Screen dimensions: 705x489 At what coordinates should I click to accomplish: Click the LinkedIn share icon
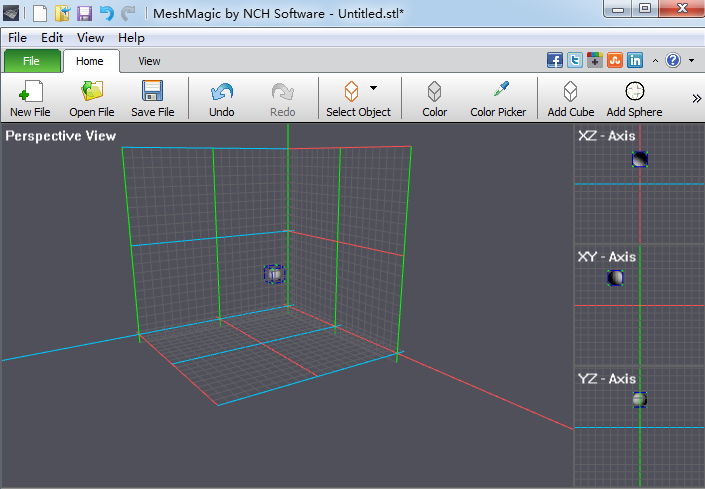click(635, 60)
